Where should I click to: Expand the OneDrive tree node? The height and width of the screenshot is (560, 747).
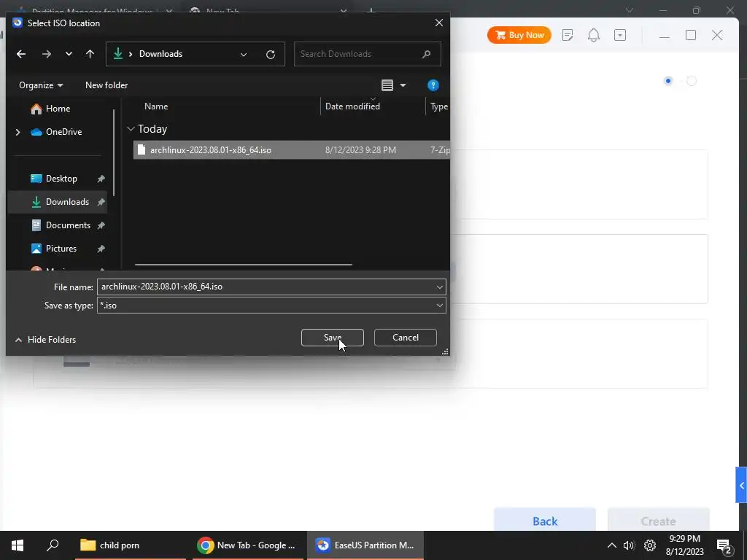[18, 132]
